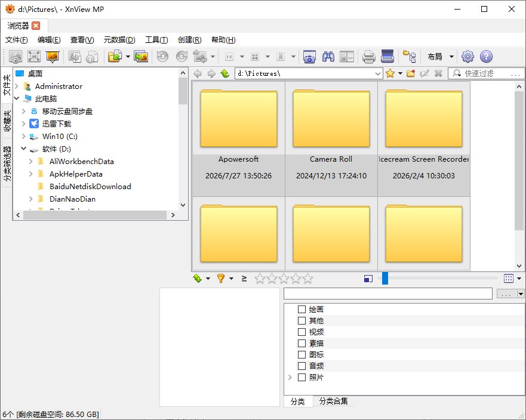The image size is (526, 420).
Task: Expand the 照片 category node
Action: point(290,377)
